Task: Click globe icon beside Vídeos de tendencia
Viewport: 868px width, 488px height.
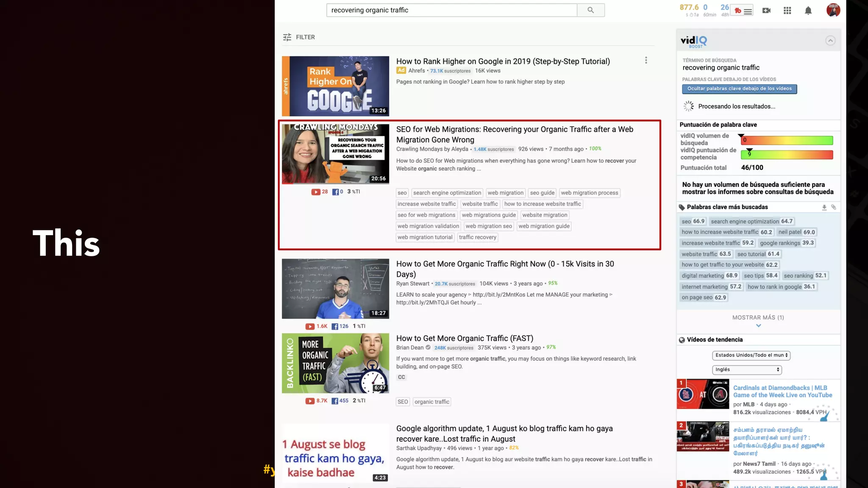Action: click(682, 340)
